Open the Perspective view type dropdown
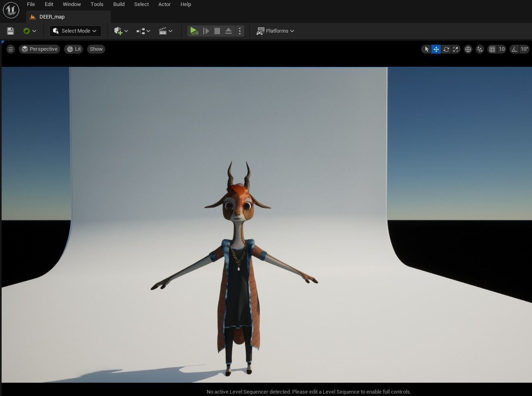Screen dimensions: 532x396 (39, 49)
